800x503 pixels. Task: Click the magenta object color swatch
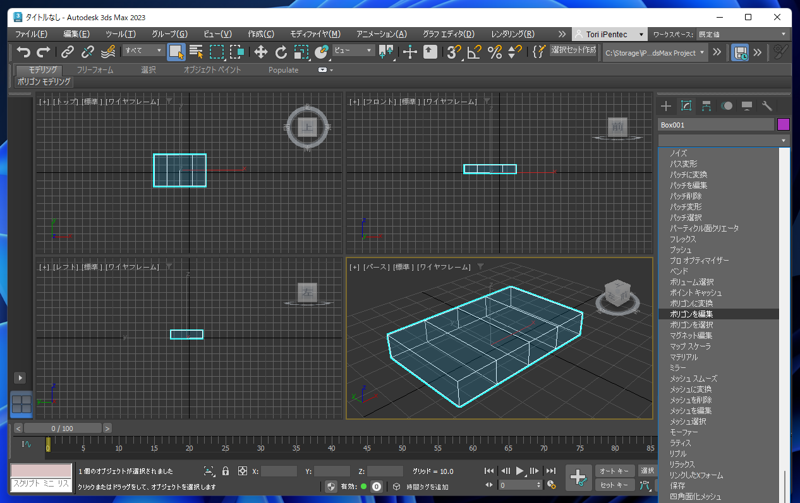click(x=783, y=125)
